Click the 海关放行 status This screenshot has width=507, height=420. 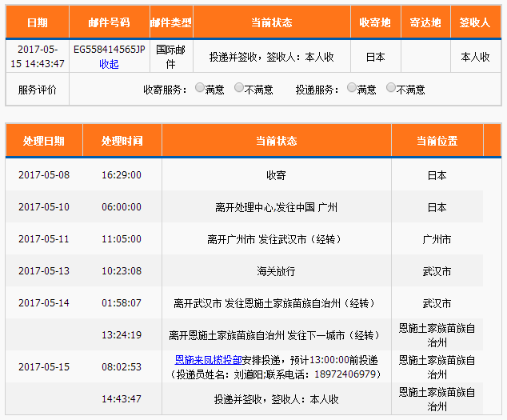[276, 271]
